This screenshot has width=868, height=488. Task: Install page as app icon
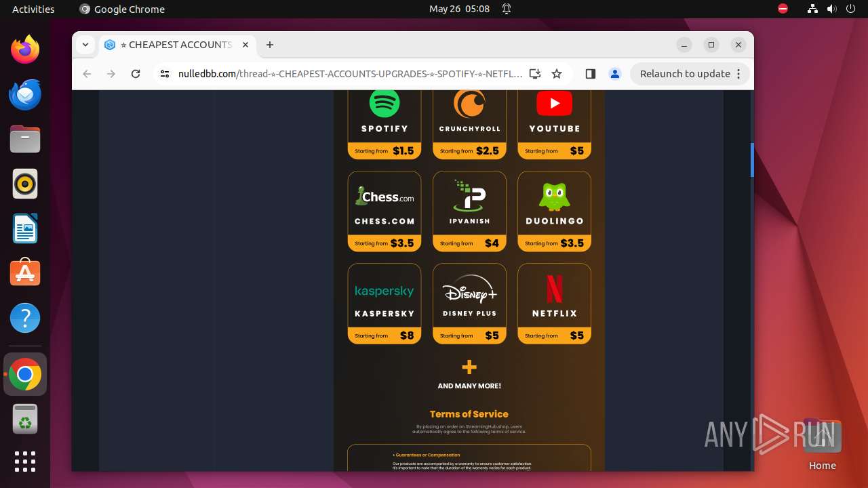(535, 74)
